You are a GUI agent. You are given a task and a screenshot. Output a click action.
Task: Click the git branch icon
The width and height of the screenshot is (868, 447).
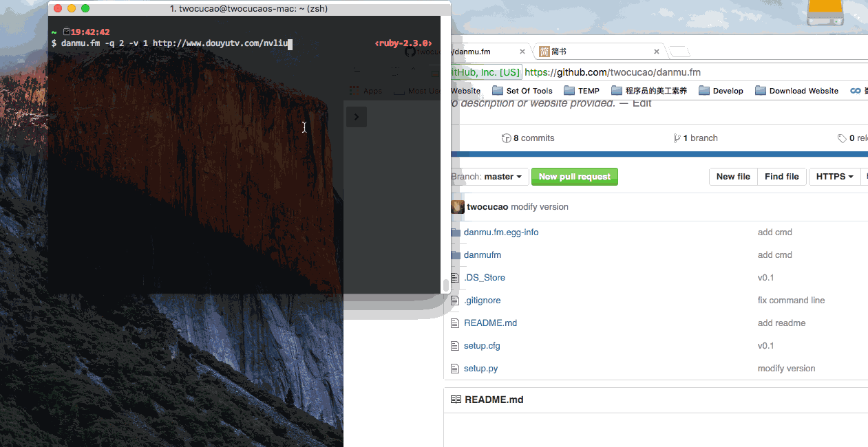pyautogui.click(x=677, y=138)
